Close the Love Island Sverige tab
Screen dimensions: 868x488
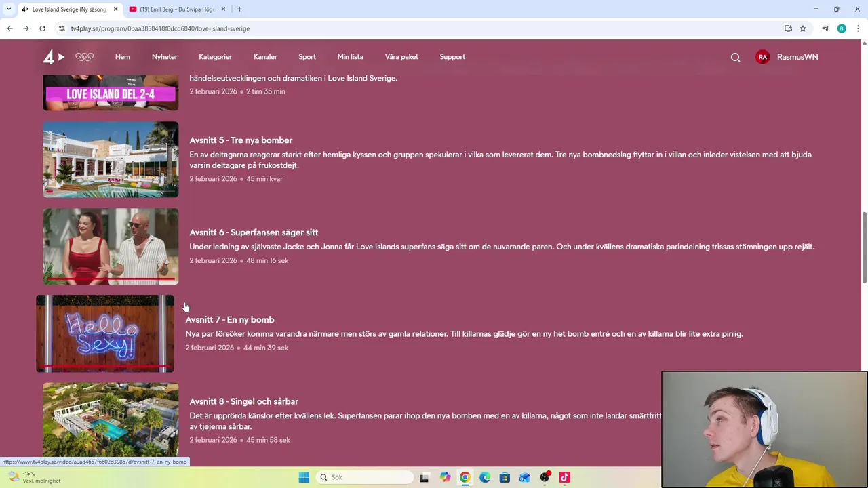(x=116, y=9)
